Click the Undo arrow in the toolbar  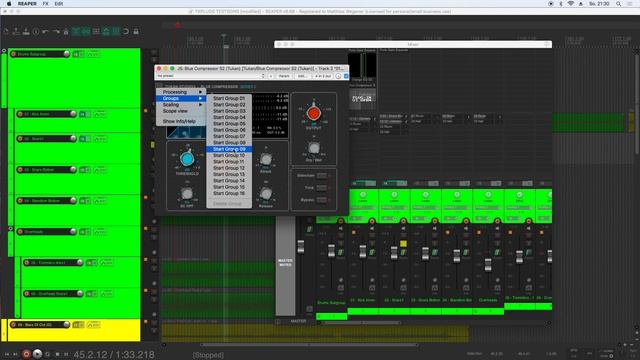[46, 31]
